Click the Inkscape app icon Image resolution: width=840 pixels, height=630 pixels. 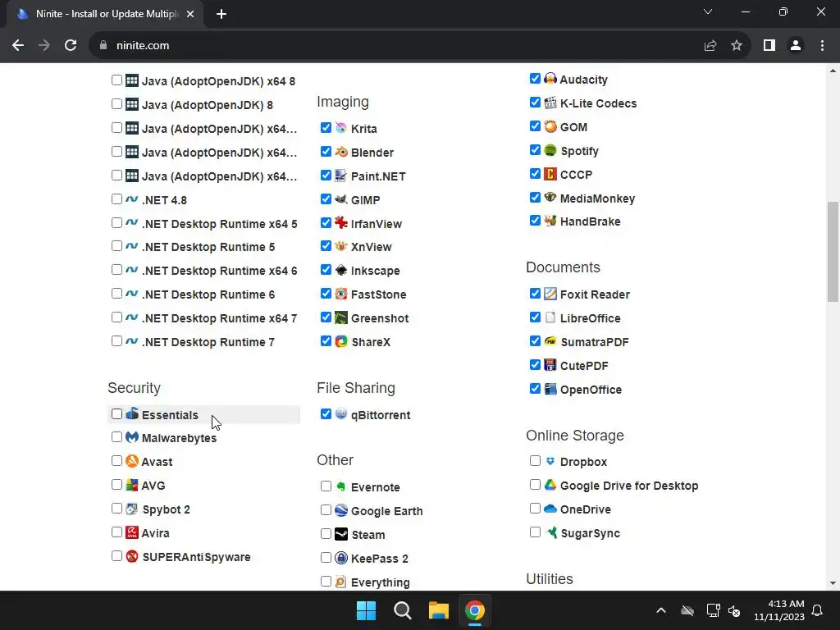pos(340,270)
